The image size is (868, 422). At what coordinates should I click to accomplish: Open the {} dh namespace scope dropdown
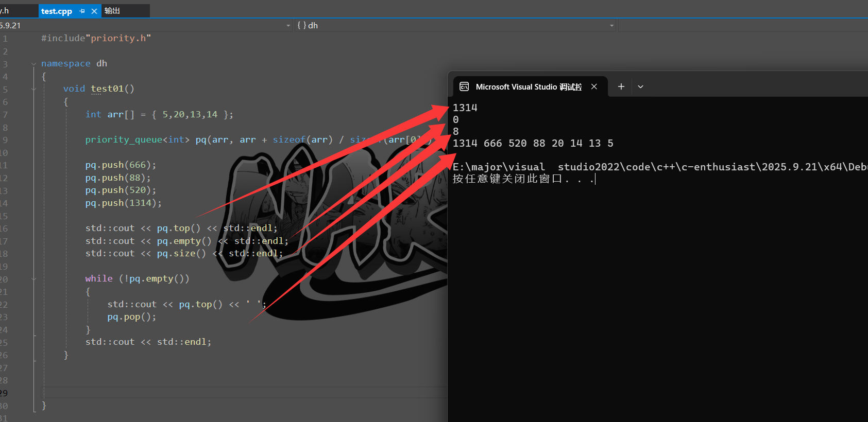[x=456, y=25]
